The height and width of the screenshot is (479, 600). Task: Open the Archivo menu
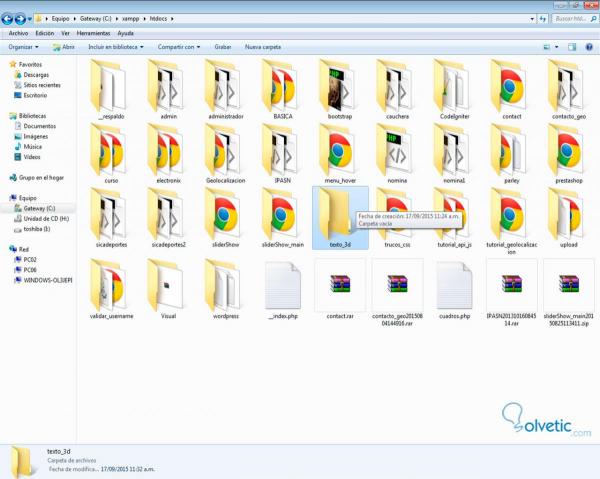pyautogui.click(x=18, y=33)
